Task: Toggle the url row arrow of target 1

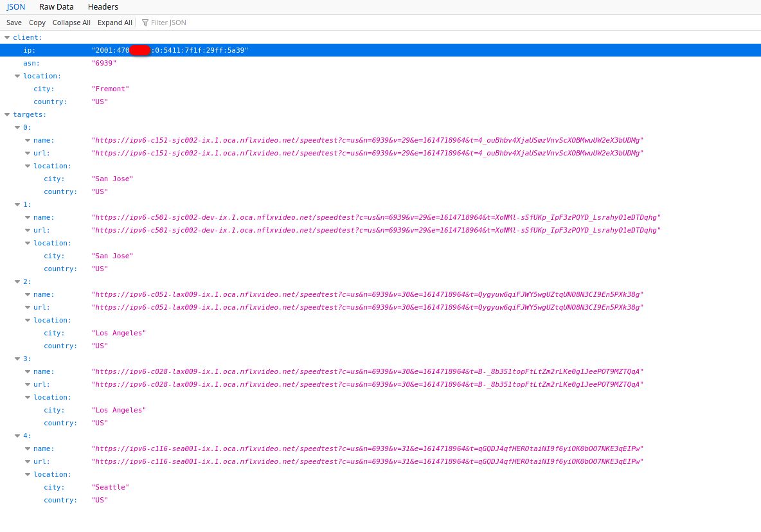Action: click(x=28, y=231)
